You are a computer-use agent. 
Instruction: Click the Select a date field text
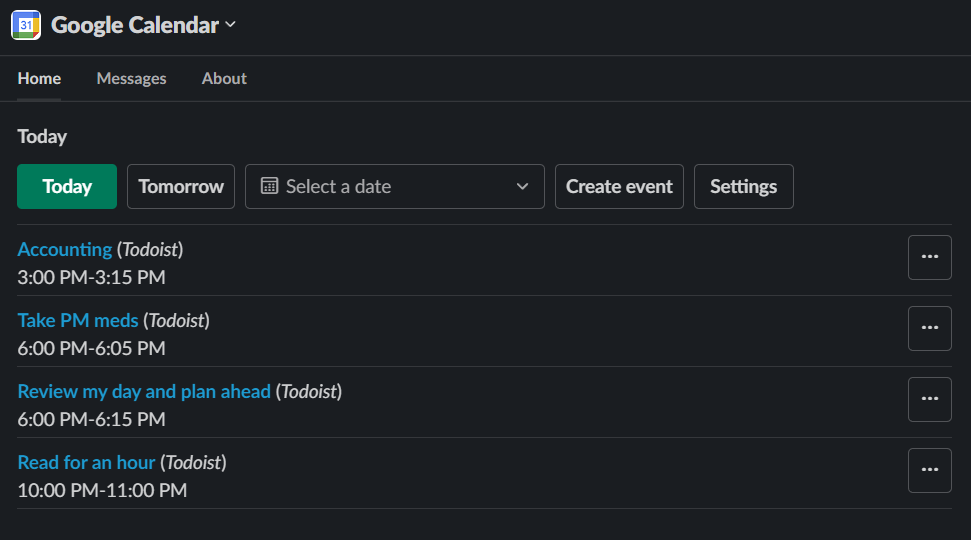pyautogui.click(x=338, y=186)
